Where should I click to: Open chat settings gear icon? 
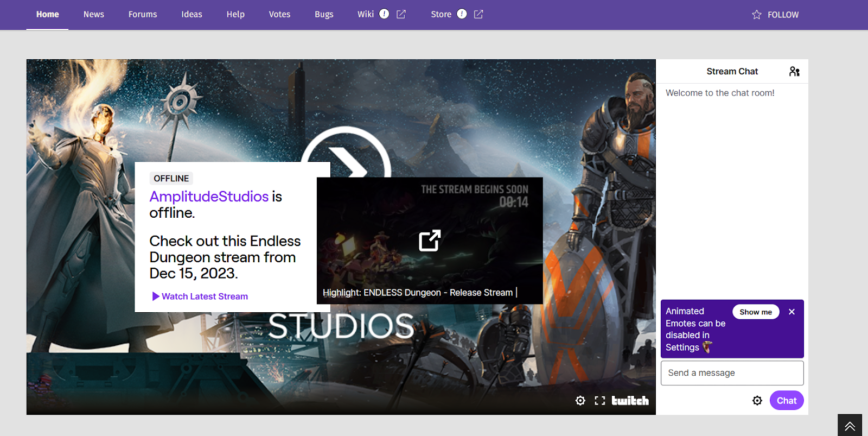[x=757, y=401]
